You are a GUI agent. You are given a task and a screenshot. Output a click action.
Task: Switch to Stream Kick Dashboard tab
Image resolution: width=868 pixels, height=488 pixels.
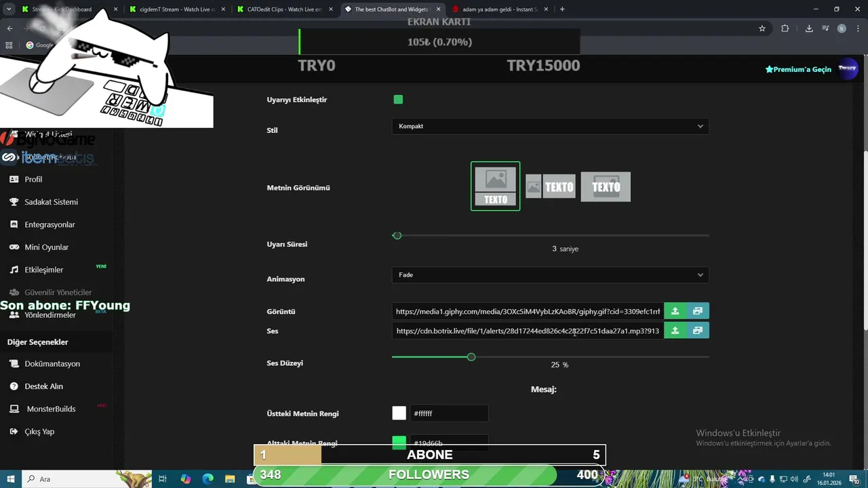pos(68,9)
